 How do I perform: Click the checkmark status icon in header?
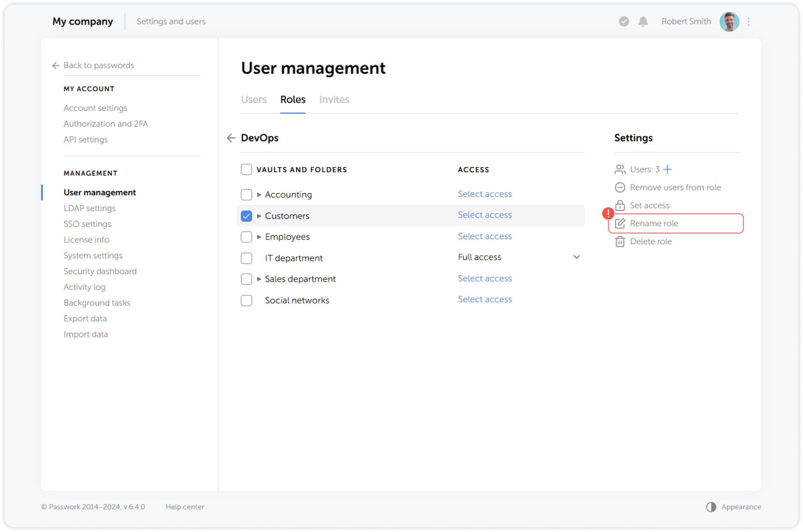(x=624, y=22)
